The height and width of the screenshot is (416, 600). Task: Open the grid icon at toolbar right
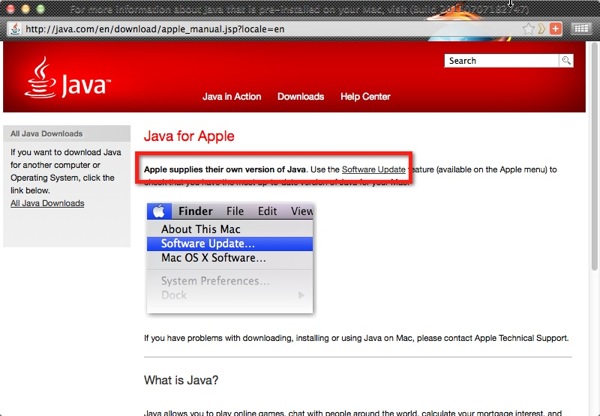pos(581,28)
